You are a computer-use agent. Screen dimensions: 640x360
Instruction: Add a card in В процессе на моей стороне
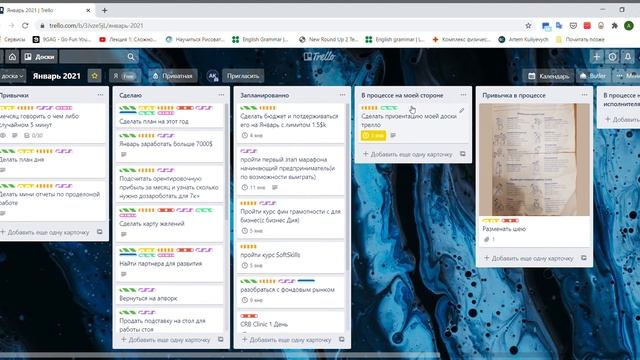click(408, 154)
